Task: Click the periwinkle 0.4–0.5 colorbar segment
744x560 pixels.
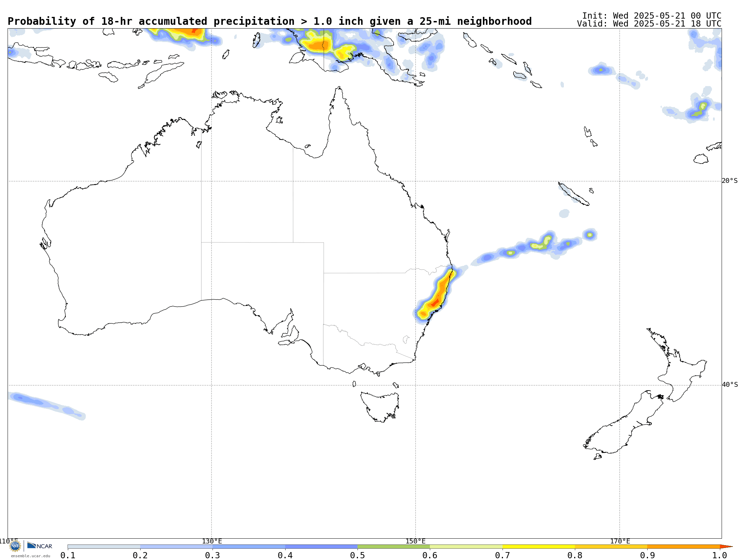Action: pos(321,547)
